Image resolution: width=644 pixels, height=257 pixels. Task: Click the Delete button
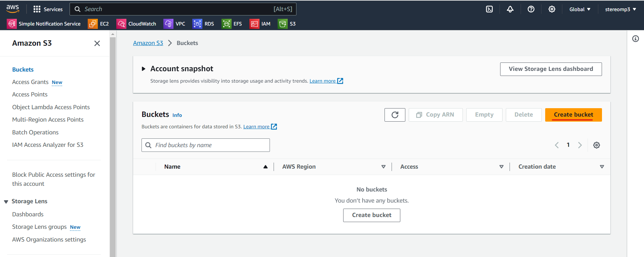point(524,115)
